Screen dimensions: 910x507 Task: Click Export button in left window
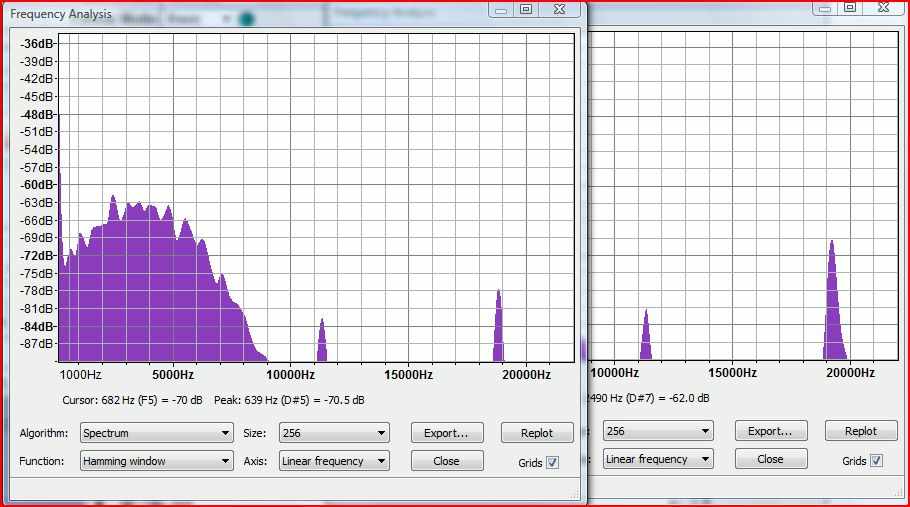[x=447, y=433]
